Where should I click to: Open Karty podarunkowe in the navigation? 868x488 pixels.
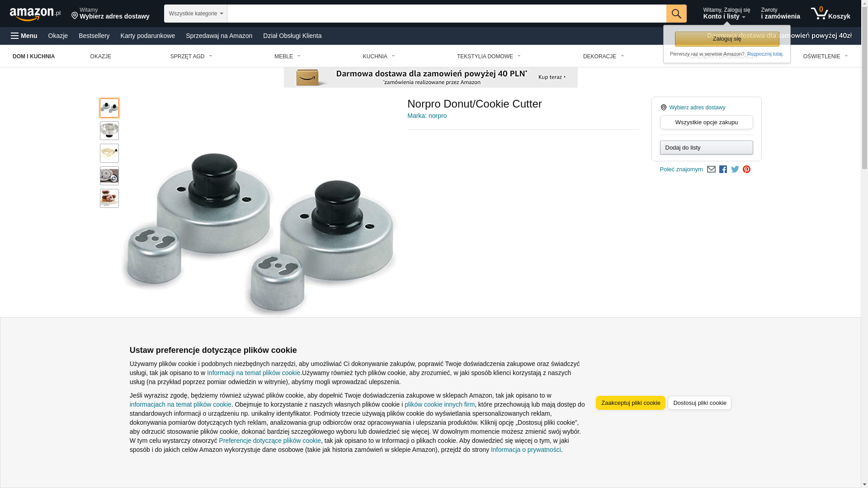147,36
